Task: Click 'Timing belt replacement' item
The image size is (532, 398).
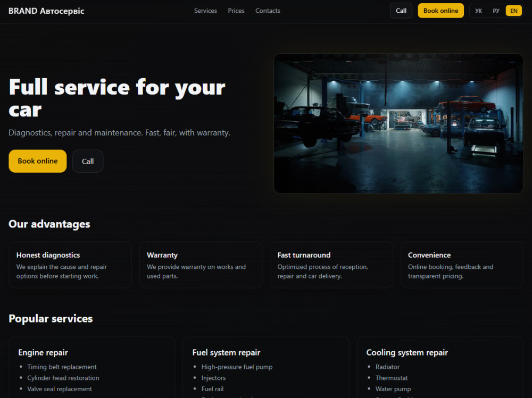Action: 62,367
